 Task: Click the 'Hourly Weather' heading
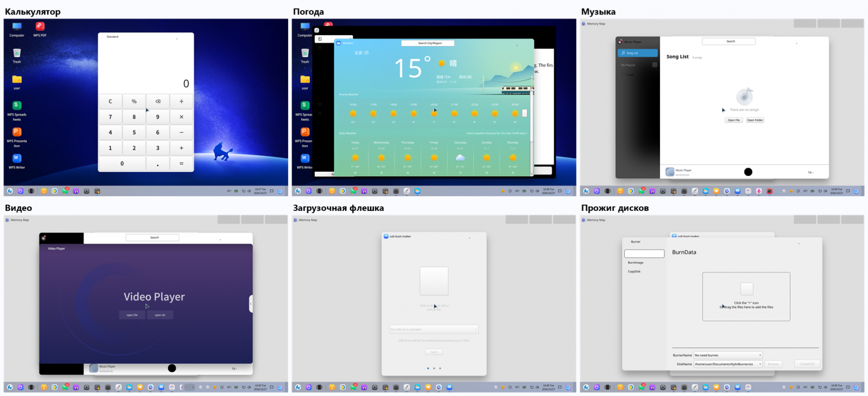349,95
